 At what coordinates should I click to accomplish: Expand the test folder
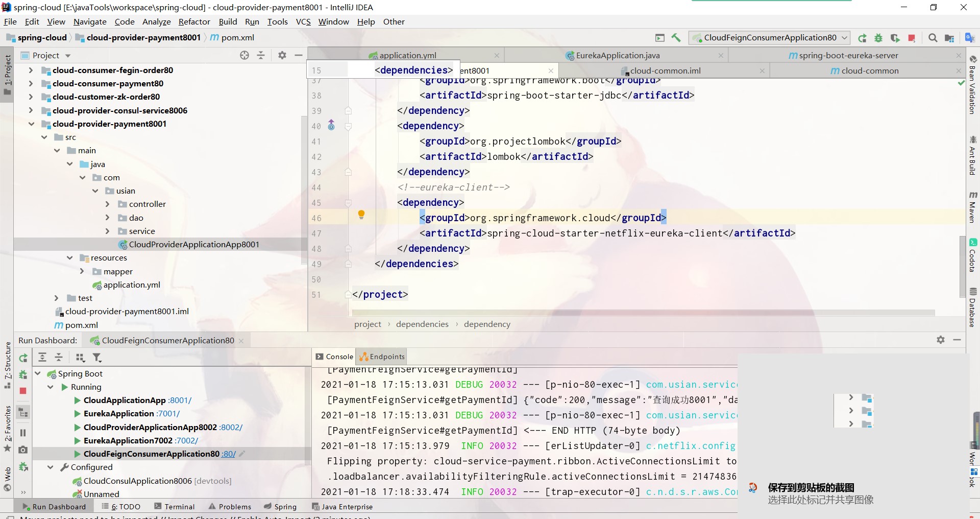pyautogui.click(x=57, y=298)
